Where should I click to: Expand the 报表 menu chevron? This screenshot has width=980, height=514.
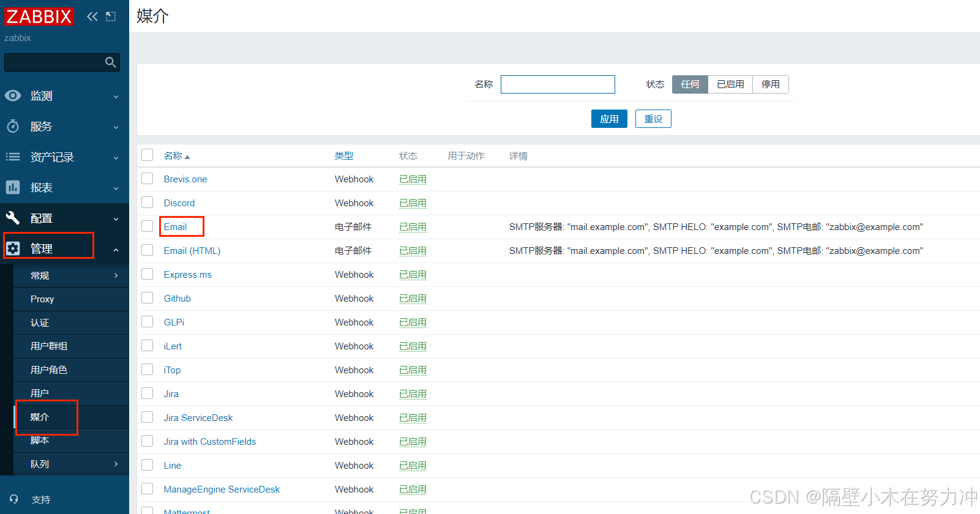[x=116, y=188]
